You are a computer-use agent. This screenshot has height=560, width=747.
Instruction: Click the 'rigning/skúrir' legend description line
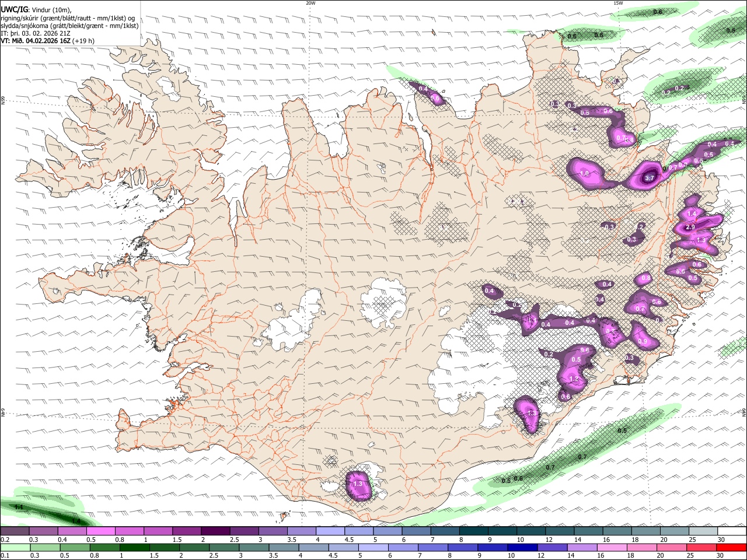click(x=68, y=17)
